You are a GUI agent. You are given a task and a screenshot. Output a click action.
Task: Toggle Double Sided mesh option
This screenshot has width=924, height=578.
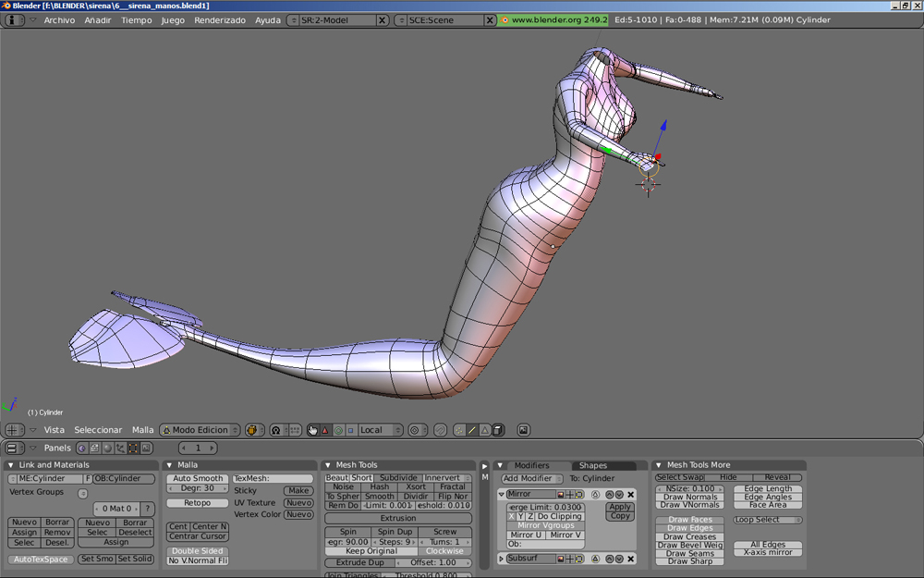(198, 550)
